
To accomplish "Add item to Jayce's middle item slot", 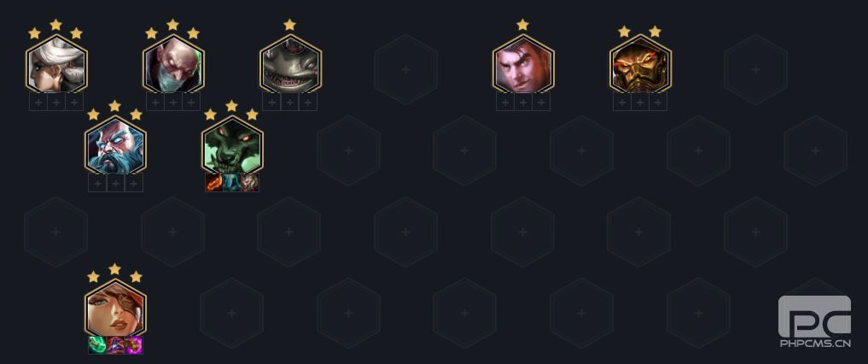I will coord(523,102).
